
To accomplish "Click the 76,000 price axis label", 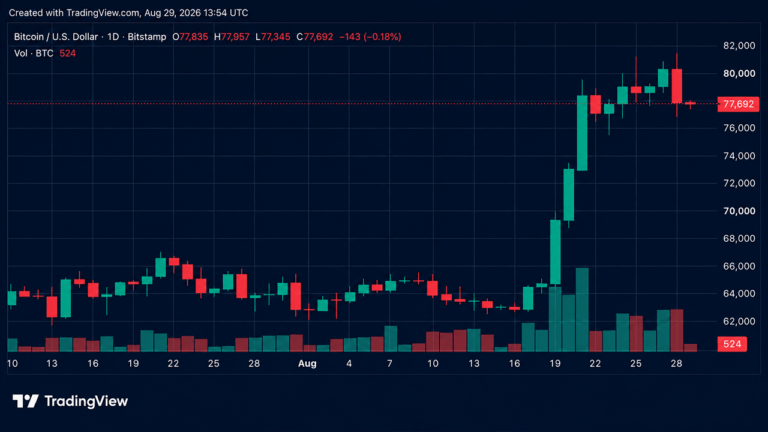I will click(x=739, y=128).
